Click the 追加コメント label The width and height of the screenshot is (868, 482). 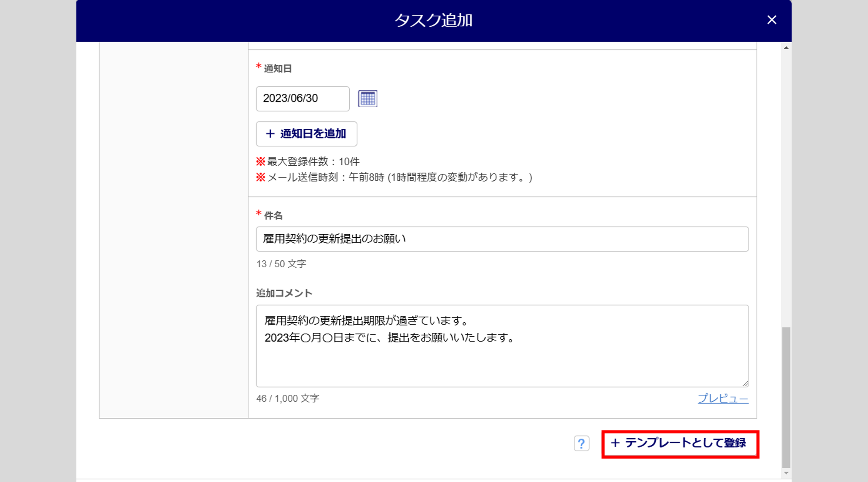[284, 293]
